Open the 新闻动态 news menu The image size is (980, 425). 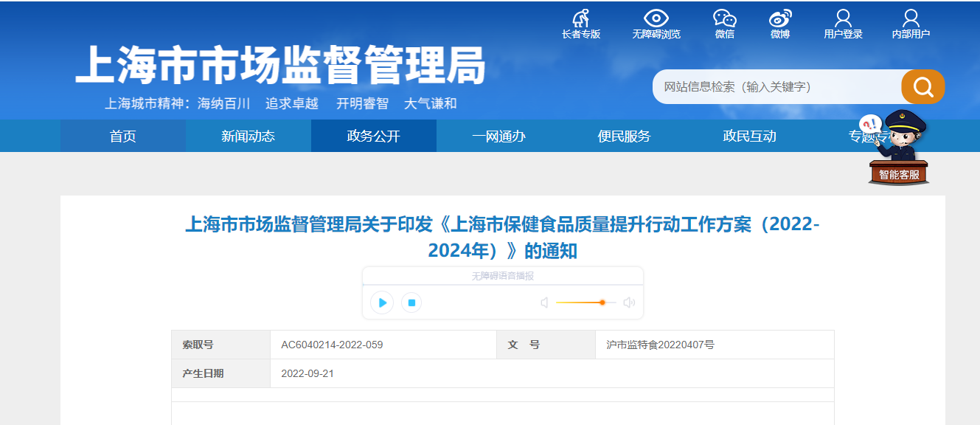click(x=248, y=136)
